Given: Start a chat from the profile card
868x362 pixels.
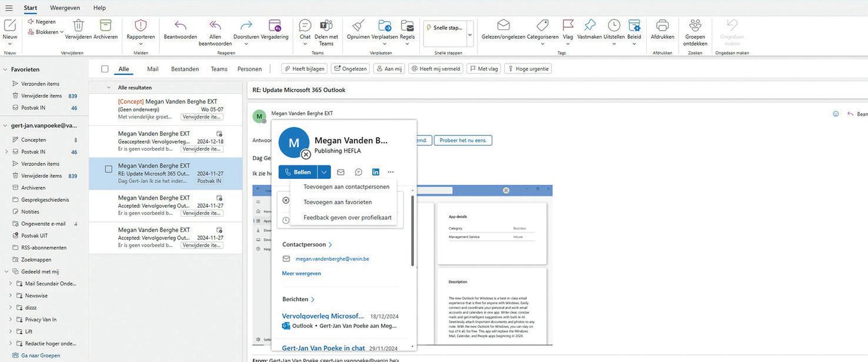Looking at the screenshot, I should [359, 172].
